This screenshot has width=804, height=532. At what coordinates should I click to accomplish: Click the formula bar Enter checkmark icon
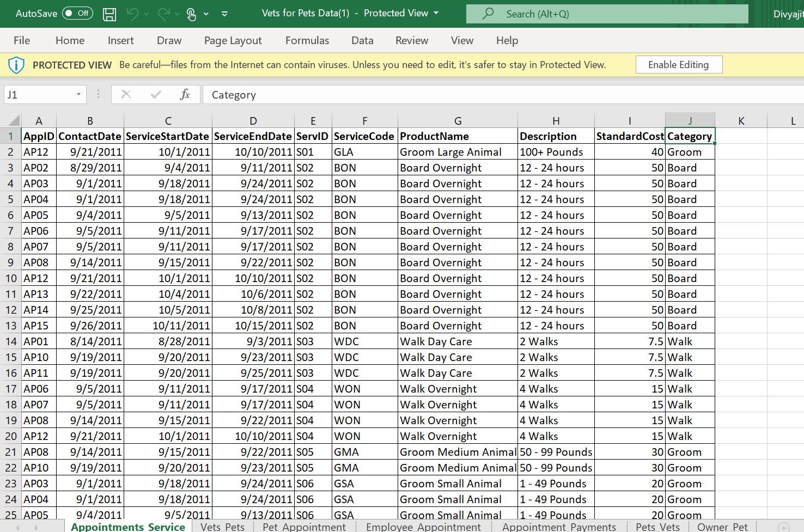click(x=156, y=95)
